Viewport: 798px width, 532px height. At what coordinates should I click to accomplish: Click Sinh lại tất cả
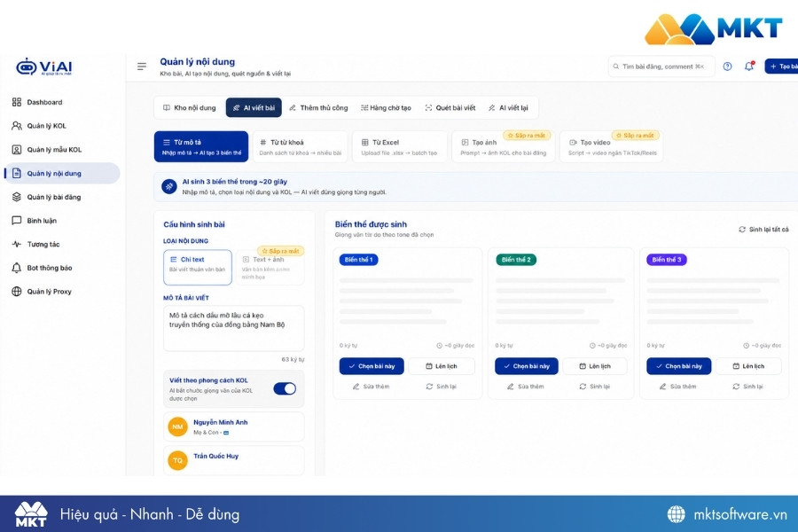click(x=763, y=230)
